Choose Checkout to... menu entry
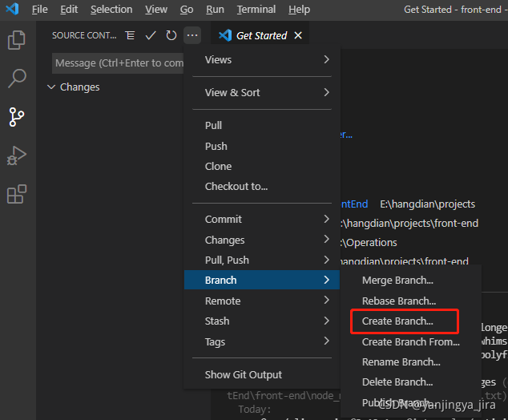The width and height of the screenshot is (508, 420). (262, 186)
